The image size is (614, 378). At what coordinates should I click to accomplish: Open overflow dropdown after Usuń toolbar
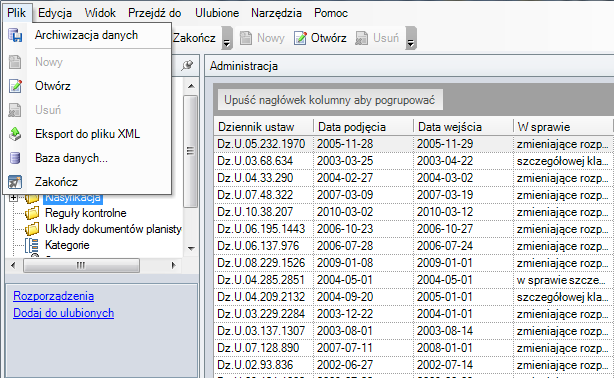[410, 38]
